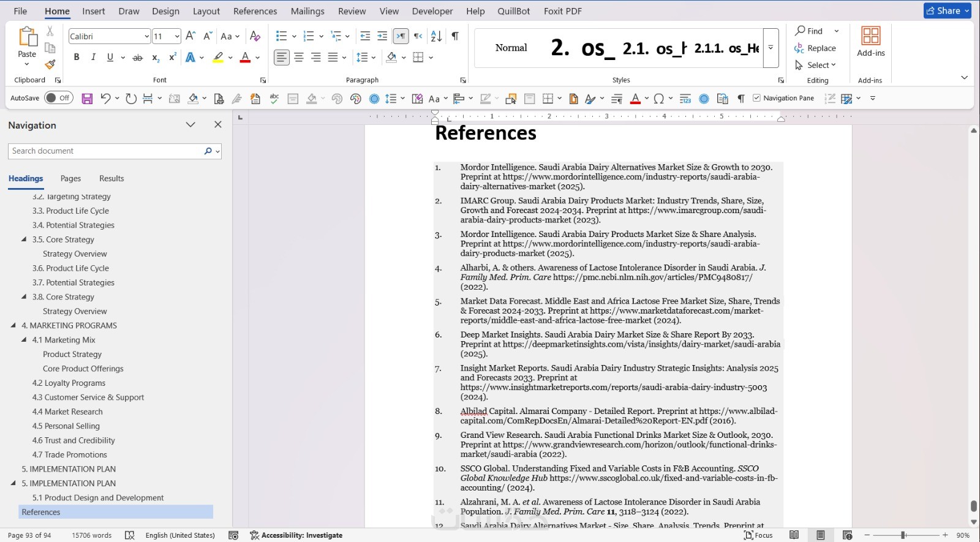Image resolution: width=980 pixels, height=542 pixels.
Task: Apply Subscript formatting
Action: coord(156,58)
